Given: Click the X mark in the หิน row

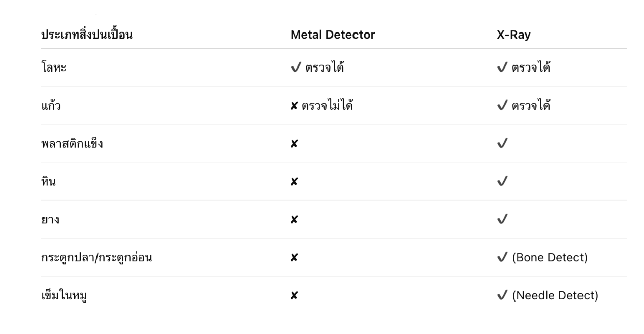Looking at the screenshot, I should click(294, 182).
